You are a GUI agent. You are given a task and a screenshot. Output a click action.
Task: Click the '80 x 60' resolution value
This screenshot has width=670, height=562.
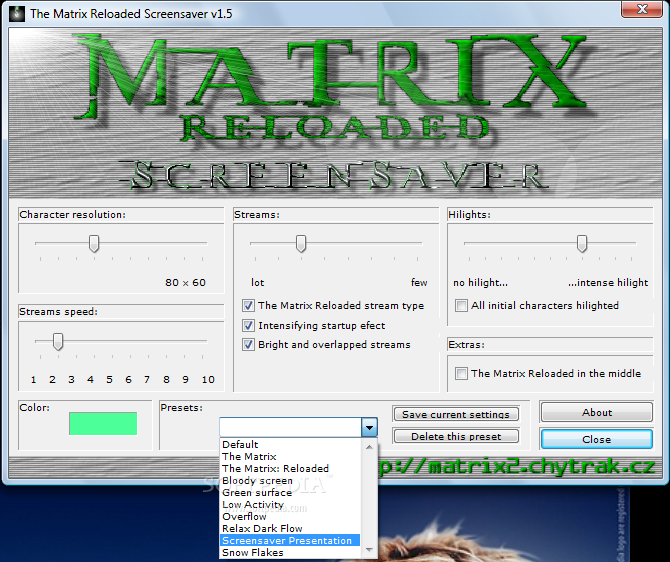(x=185, y=282)
